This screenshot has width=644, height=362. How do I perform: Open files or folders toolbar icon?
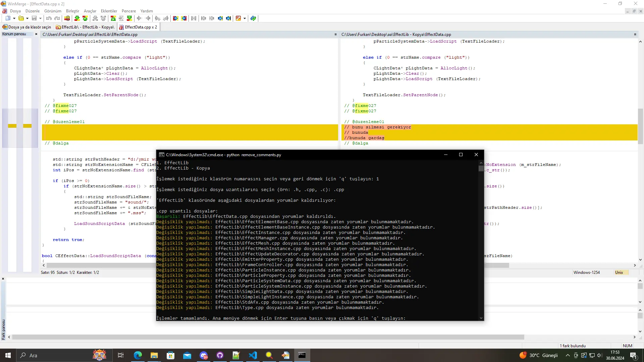(x=21, y=18)
